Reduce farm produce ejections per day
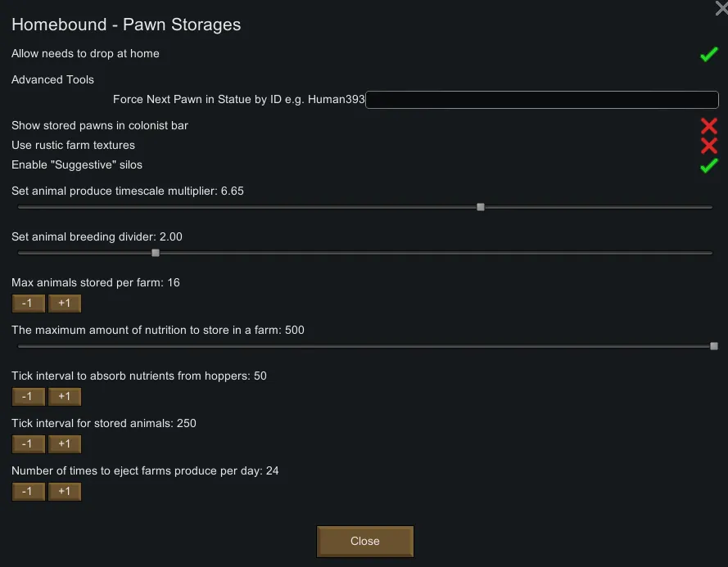Screen dimensions: 728x567 click(x=28, y=492)
